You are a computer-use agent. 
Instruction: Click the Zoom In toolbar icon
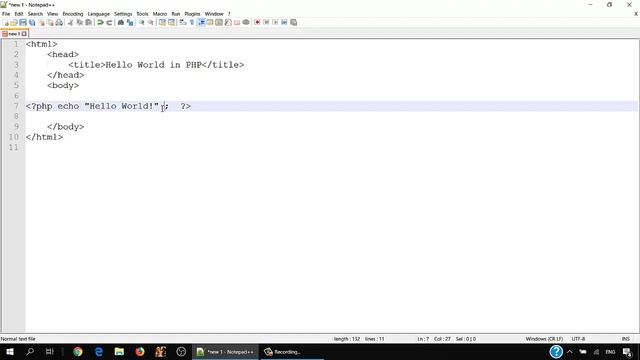coord(142,22)
